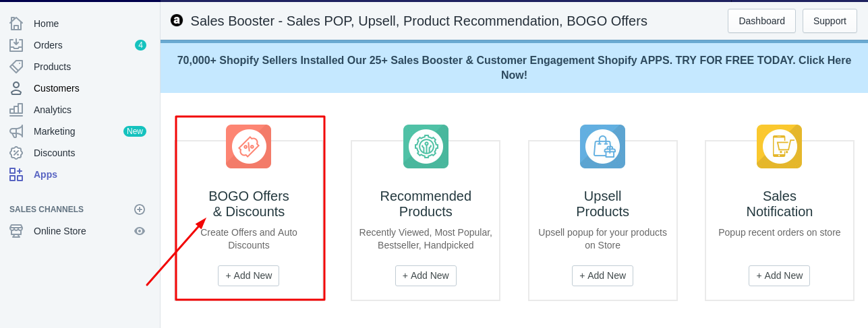Click the 70,000+ Shopify Sellers promo banner
This screenshot has height=328, width=868.
[x=514, y=68]
